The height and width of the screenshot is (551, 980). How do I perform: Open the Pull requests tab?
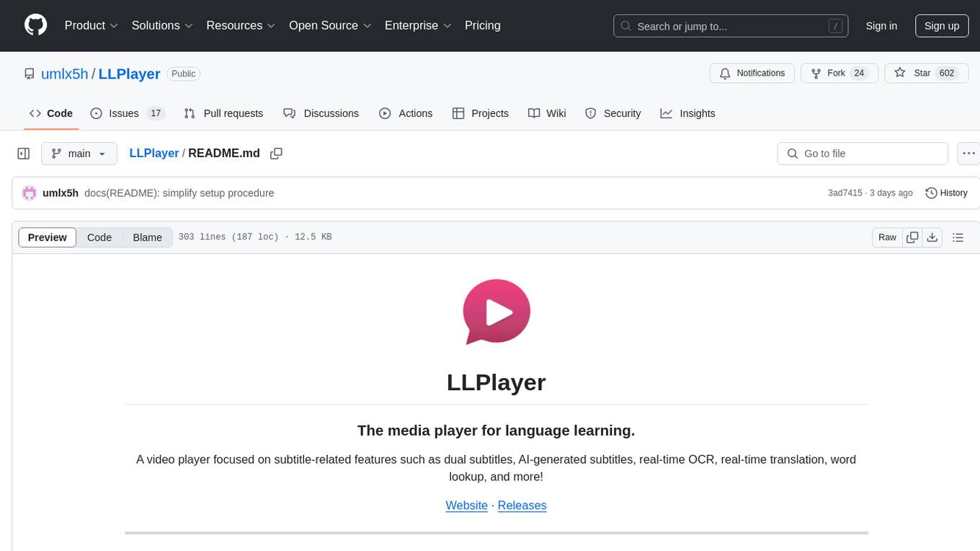(223, 113)
